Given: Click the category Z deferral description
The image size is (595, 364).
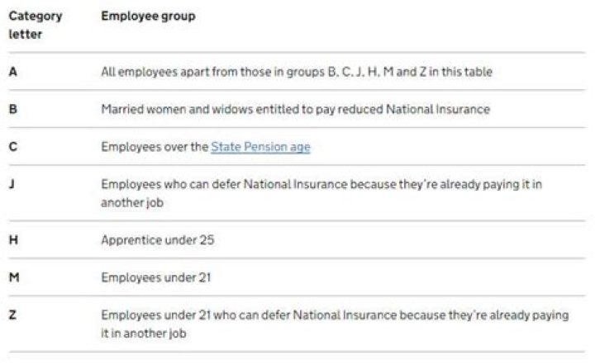Looking at the screenshot, I should pyautogui.click(x=335, y=324).
